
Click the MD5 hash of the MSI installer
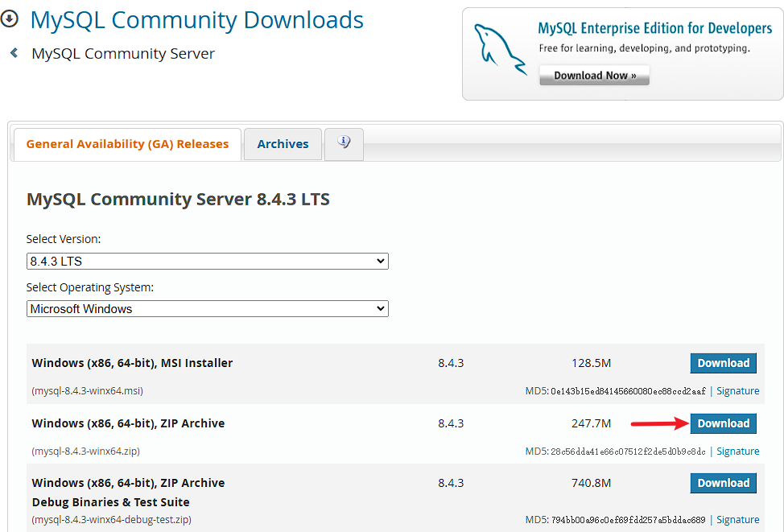628,391
